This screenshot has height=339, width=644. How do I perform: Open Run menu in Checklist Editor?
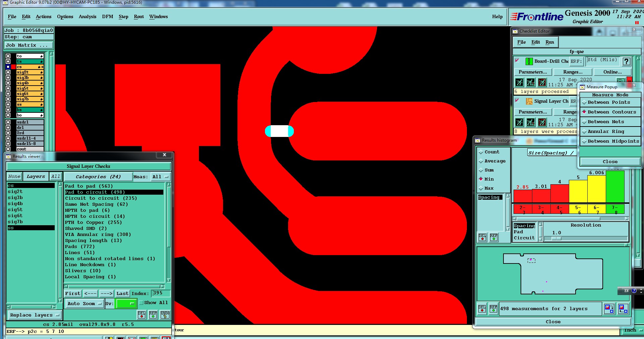pyautogui.click(x=549, y=42)
